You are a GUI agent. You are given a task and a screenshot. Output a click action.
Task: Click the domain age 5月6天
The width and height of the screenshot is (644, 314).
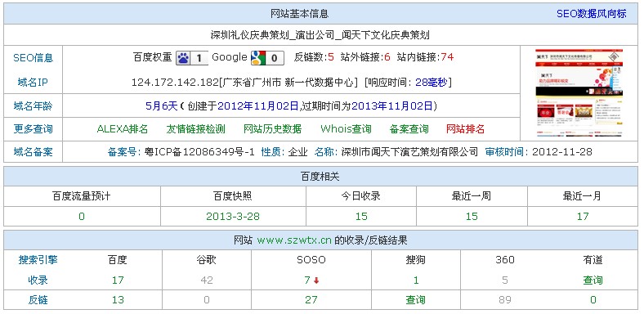(x=162, y=106)
